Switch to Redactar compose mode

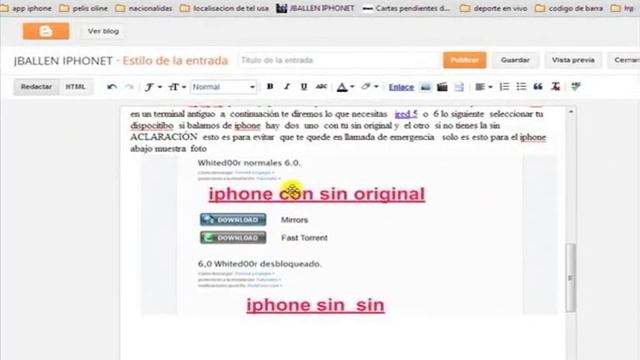click(36, 87)
